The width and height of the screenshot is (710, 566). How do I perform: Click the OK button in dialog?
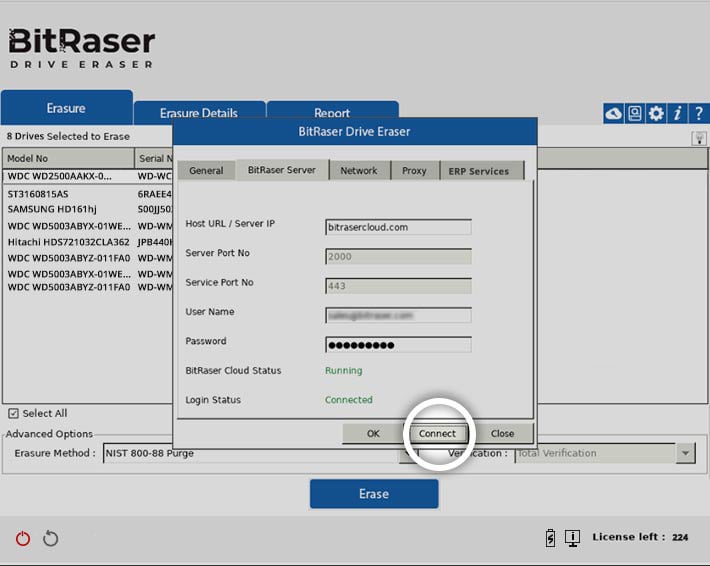point(373,433)
